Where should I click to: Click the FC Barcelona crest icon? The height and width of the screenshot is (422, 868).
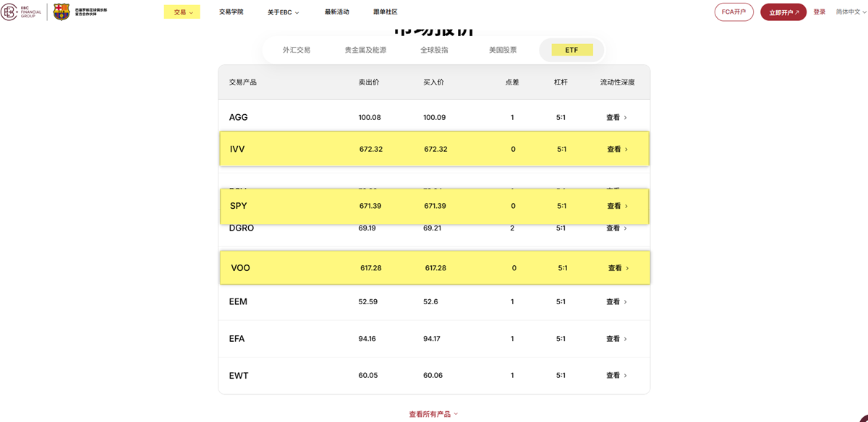click(x=61, y=12)
